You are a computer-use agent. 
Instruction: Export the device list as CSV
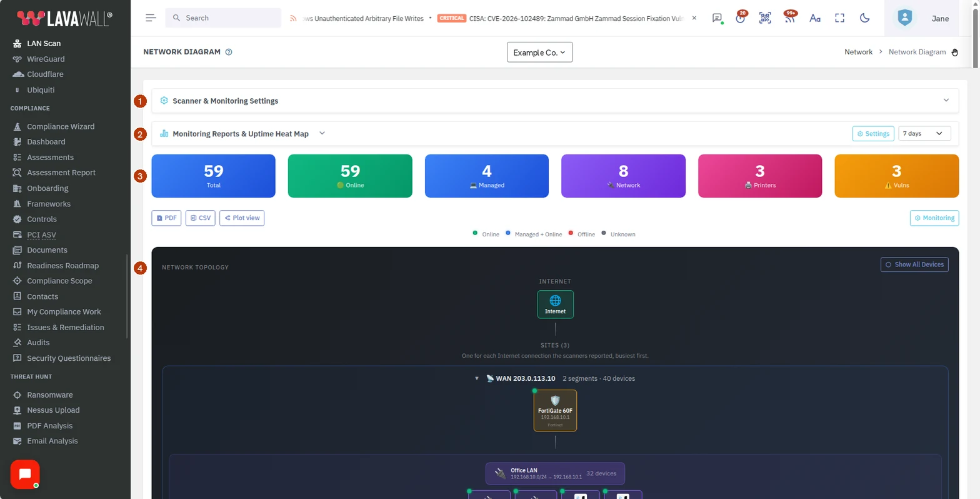201,218
